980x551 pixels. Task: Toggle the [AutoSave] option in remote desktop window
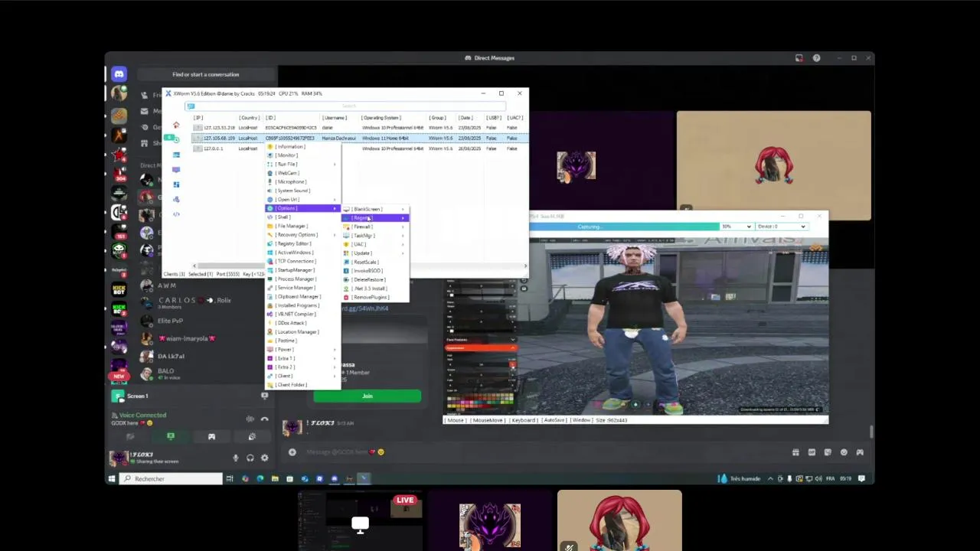555,420
